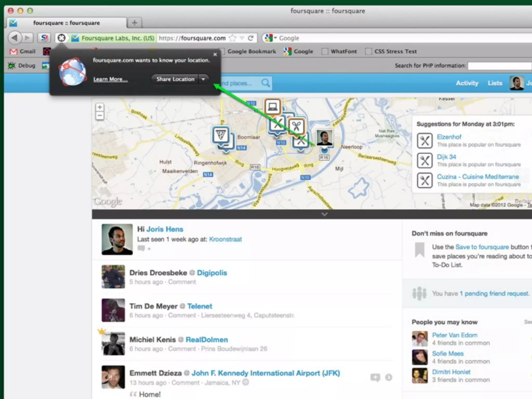Open a new browser tab

click(134, 23)
